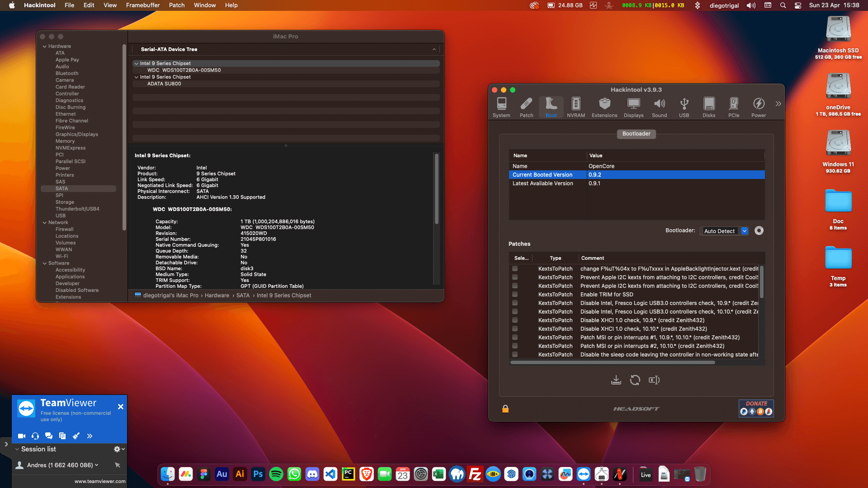
Task: Open the USB section in Hackintool
Action: point(684,108)
